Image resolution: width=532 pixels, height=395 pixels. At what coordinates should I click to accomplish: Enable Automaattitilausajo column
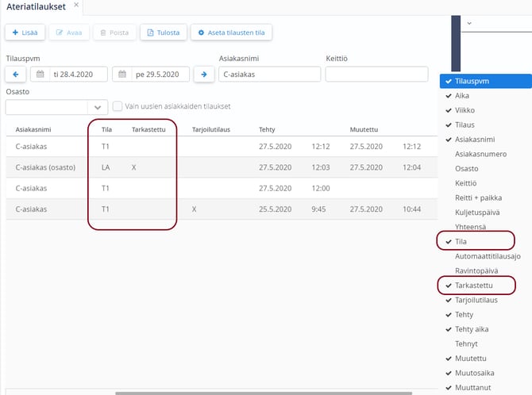tap(486, 256)
